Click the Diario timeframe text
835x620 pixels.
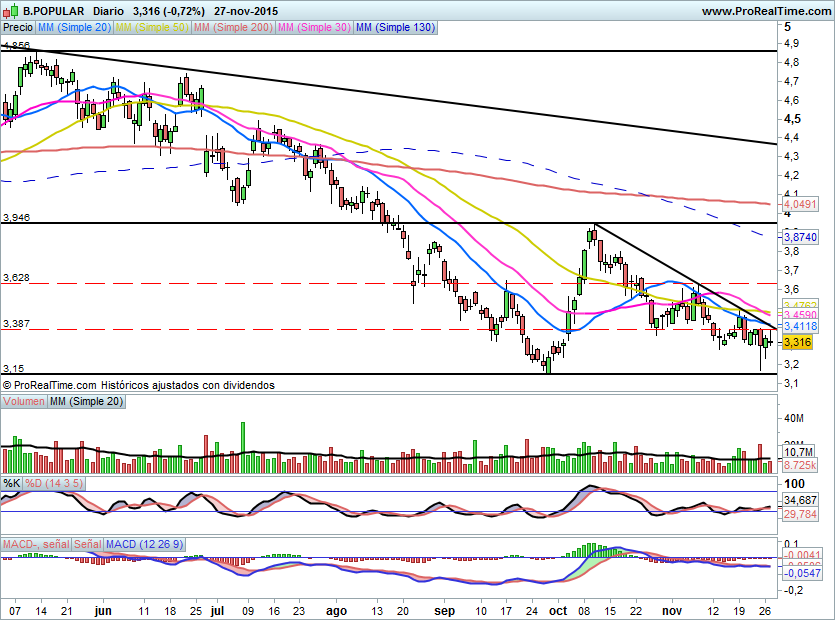108,11
